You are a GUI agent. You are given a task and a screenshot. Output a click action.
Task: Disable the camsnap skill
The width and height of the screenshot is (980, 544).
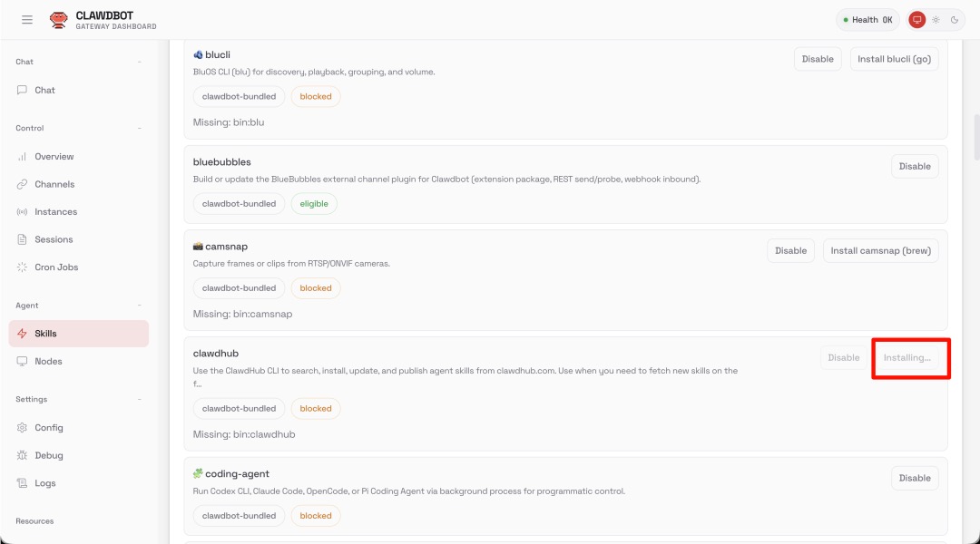point(790,250)
